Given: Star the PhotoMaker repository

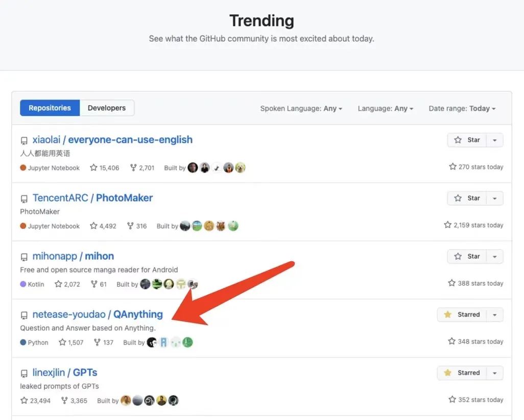Looking at the screenshot, I should point(467,199).
